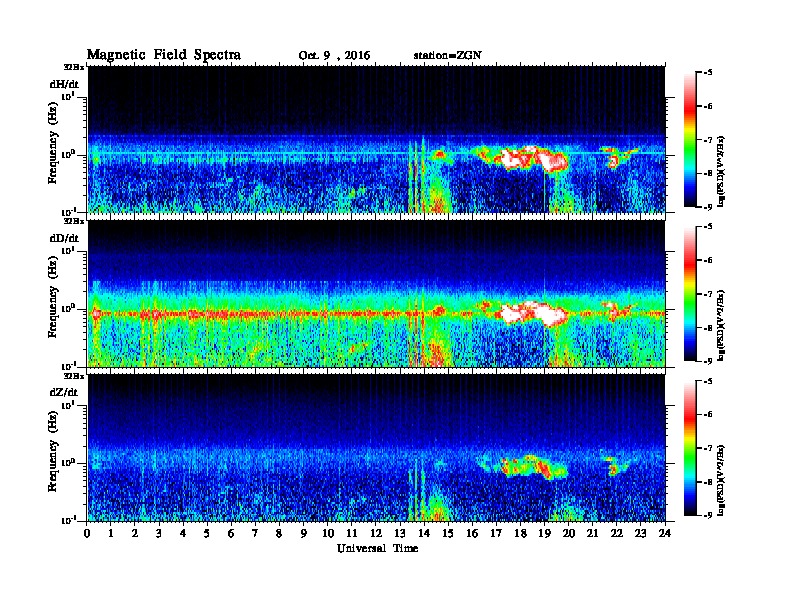Click hour 6 on the time axis

pyautogui.click(x=231, y=533)
